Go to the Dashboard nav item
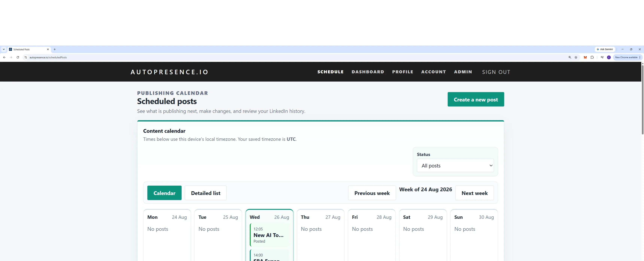 click(x=368, y=72)
